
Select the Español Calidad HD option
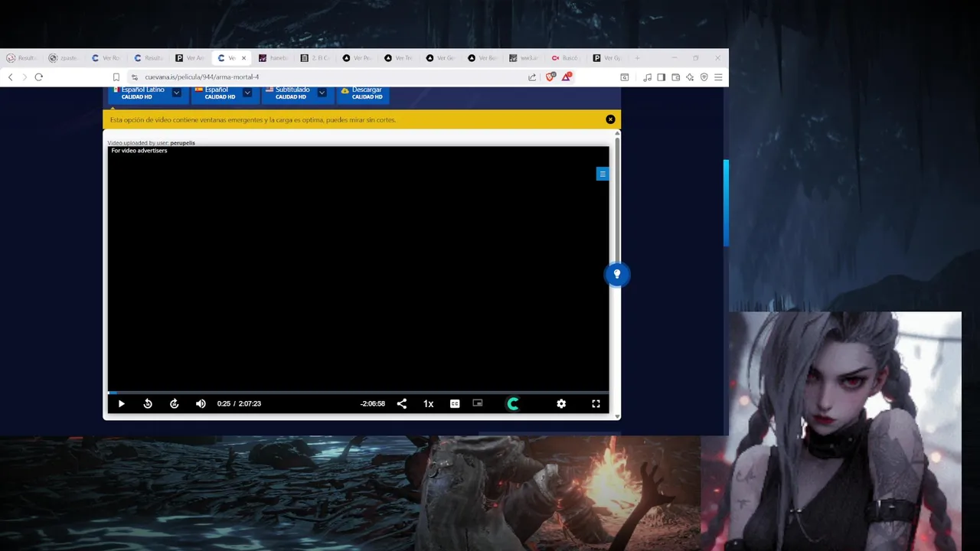click(215, 93)
